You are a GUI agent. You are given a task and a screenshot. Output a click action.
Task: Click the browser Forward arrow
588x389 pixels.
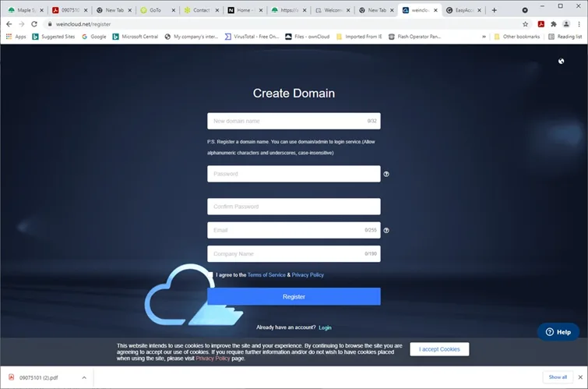click(x=21, y=24)
